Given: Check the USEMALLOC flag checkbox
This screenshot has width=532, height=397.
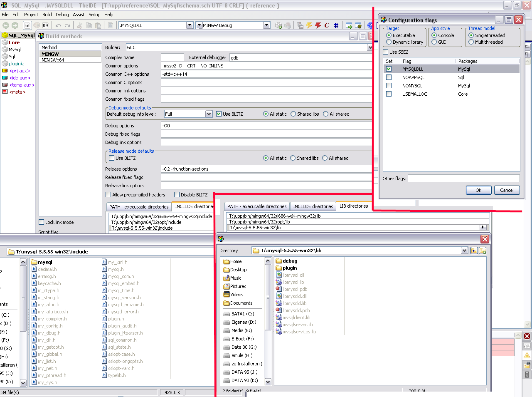Looking at the screenshot, I should (389, 94).
